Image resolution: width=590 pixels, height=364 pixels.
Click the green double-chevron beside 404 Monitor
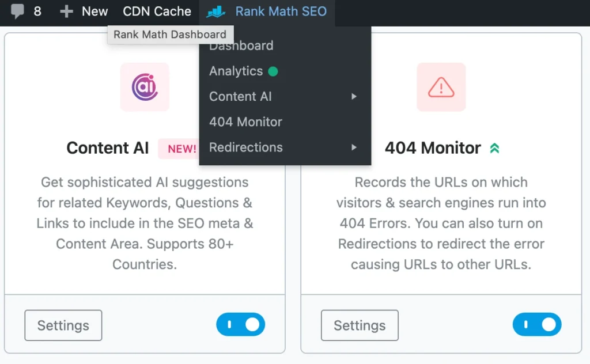point(494,148)
